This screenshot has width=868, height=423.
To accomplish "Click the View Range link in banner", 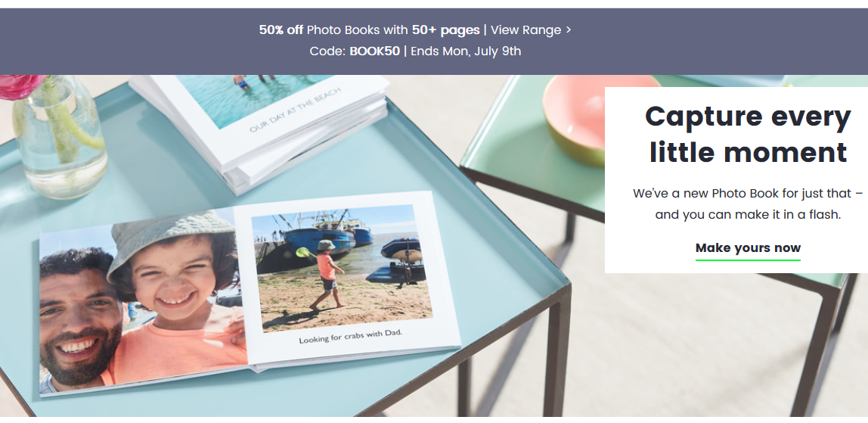I will (525, 30).
